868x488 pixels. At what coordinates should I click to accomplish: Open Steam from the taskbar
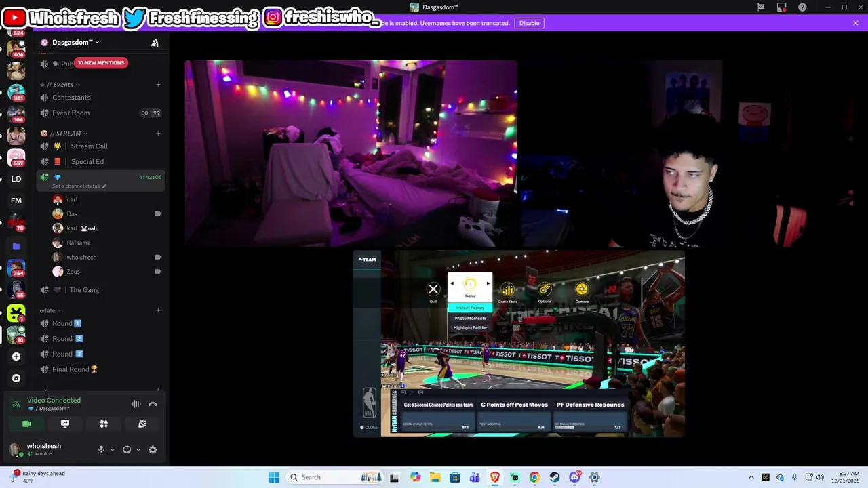click(x=555, y=477)
